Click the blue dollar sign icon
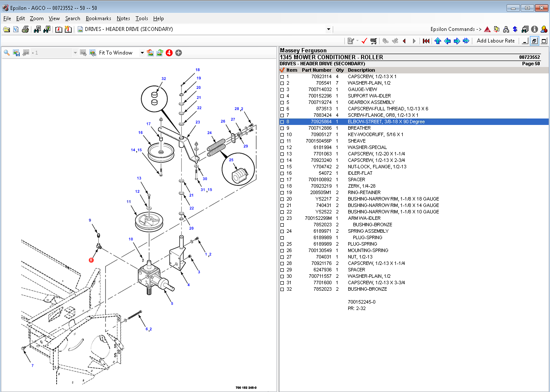The width and height of the screenshot is (550, 392). pos(515,29)
